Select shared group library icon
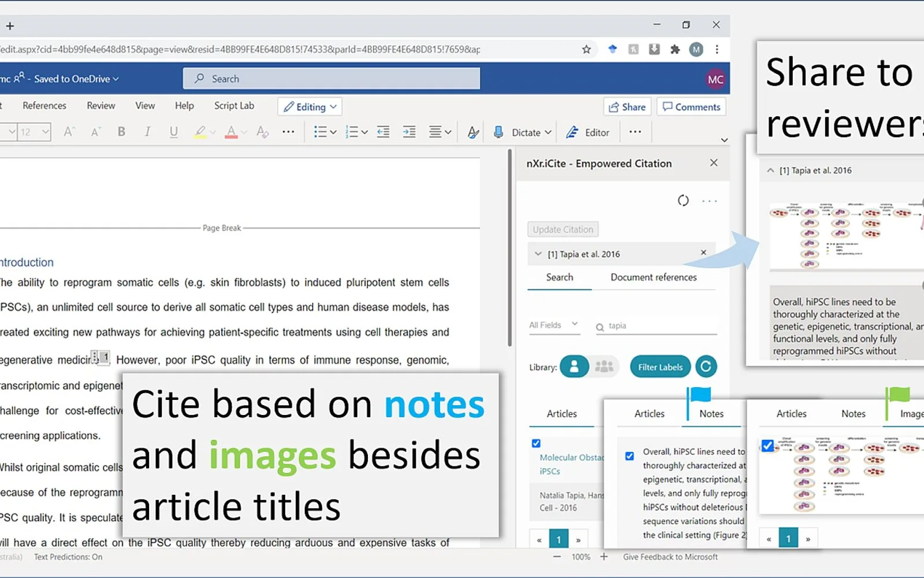 604,366
